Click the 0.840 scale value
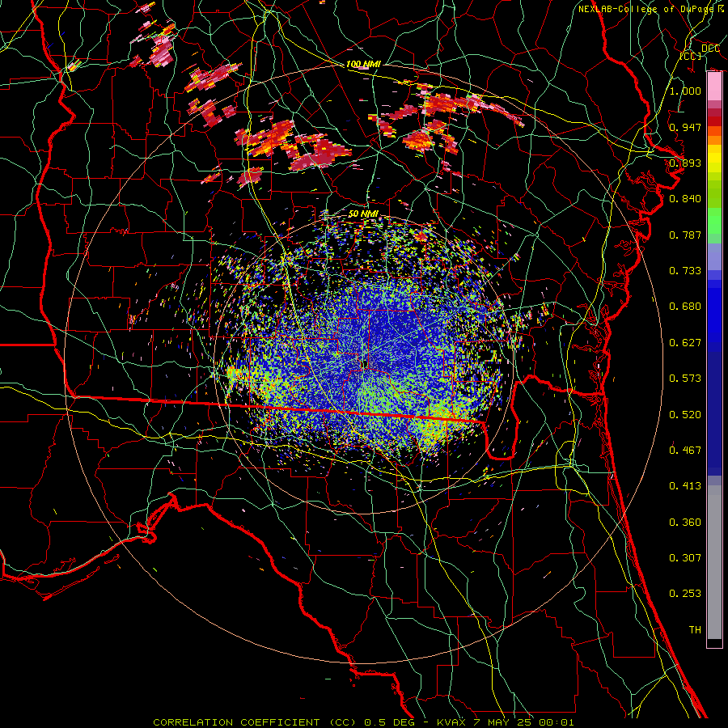728x728 pixels. click(685, 199)
